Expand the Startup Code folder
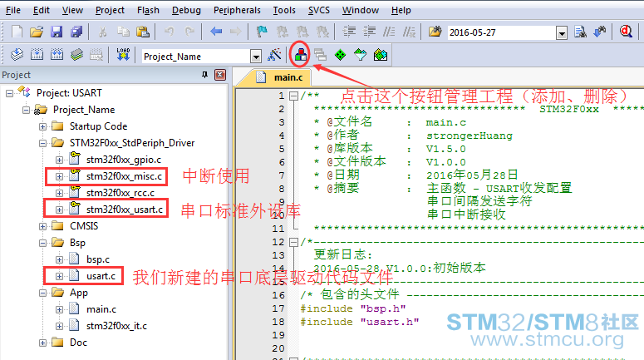Viewport: 644px width, 360px height. tap(42, 126)
